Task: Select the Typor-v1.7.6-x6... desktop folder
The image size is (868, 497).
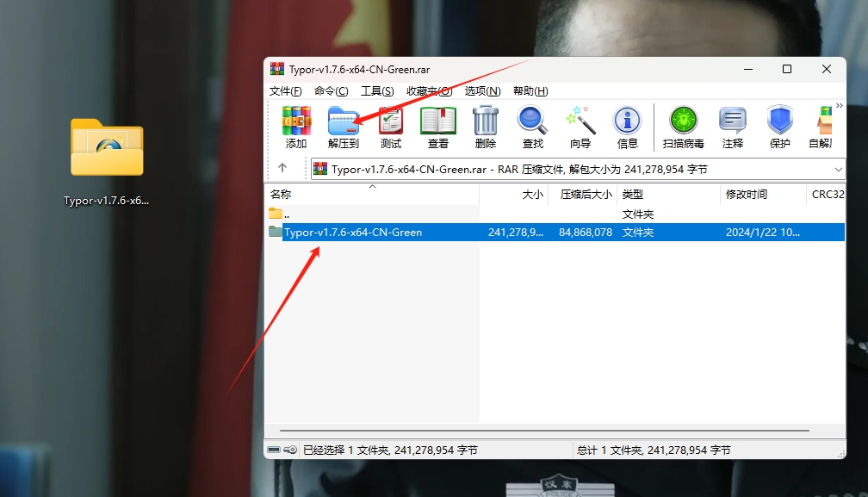Action: 107,163
